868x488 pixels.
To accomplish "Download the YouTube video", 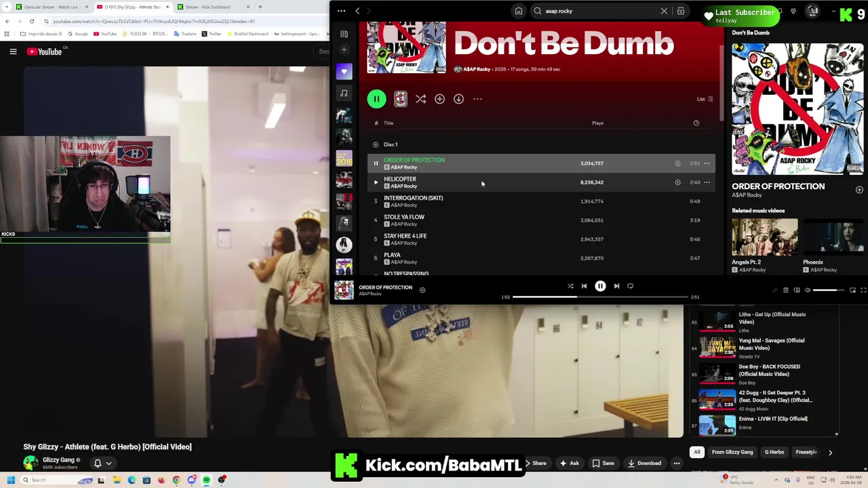I will coord(644,464).
